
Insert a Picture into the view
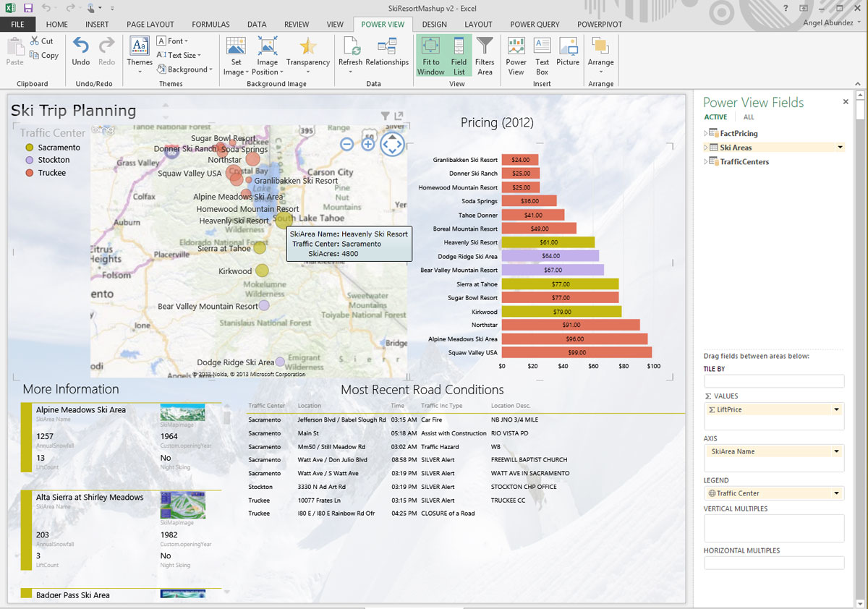pos(568,51)
